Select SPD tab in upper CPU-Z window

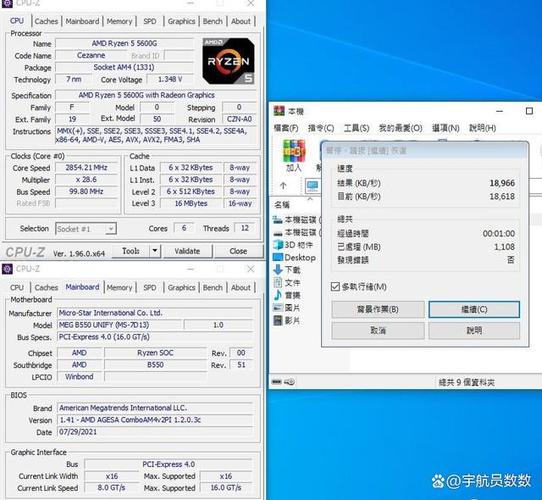(150, 21)
